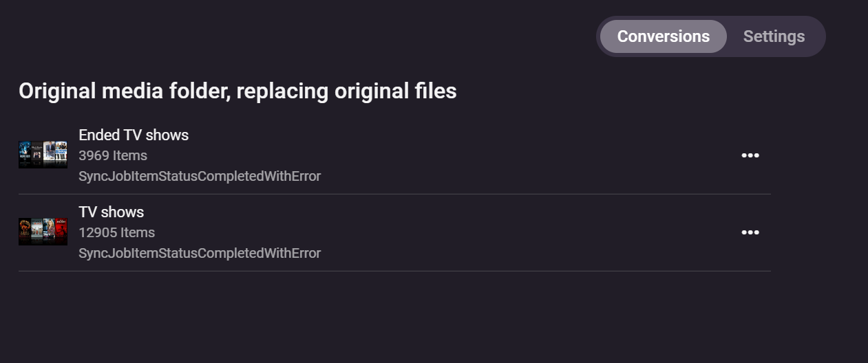Select the Conversions tab
The width and height of the screenshot is (868, 363).
663,36
